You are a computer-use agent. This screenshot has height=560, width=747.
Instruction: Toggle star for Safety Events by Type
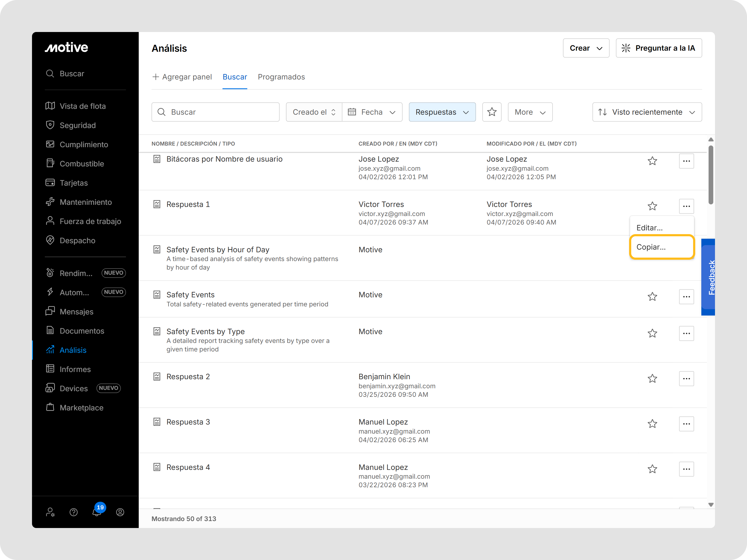coord(652,333)
